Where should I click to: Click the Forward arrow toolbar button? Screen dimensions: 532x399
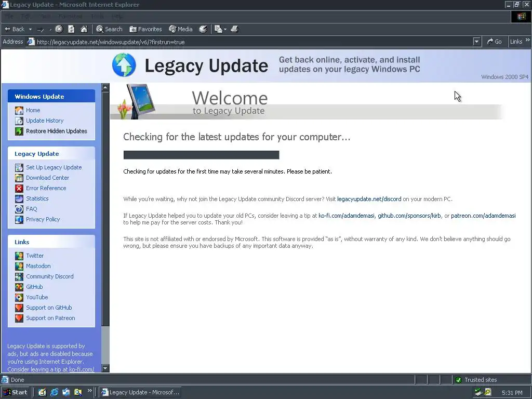coord(41,30)
